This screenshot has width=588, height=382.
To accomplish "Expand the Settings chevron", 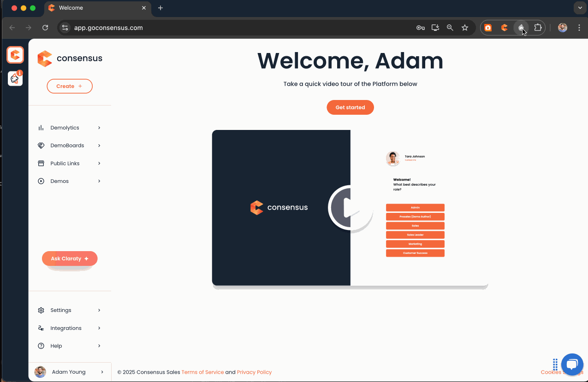I will click(99, 311).
